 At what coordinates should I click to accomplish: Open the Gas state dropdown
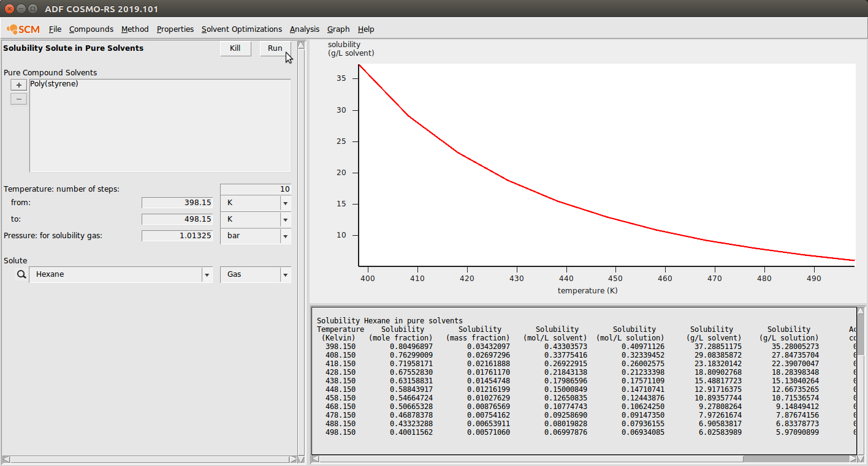click(285, 275)
